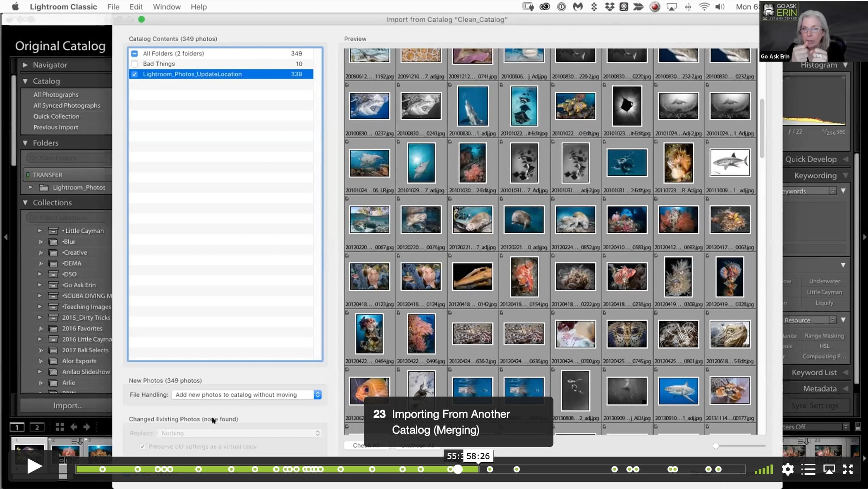Select the white shark thumbnail 20111009...1_adj.jpg

730,163
